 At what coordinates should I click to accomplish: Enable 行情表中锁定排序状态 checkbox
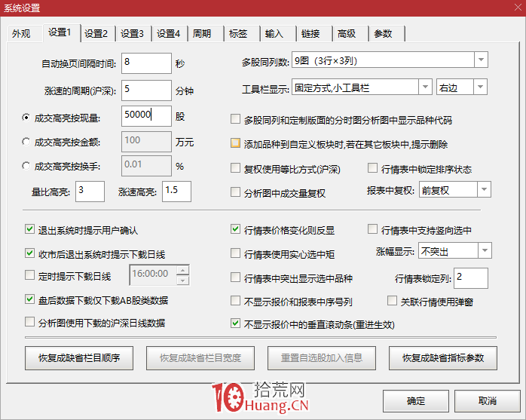pos(372,167)
